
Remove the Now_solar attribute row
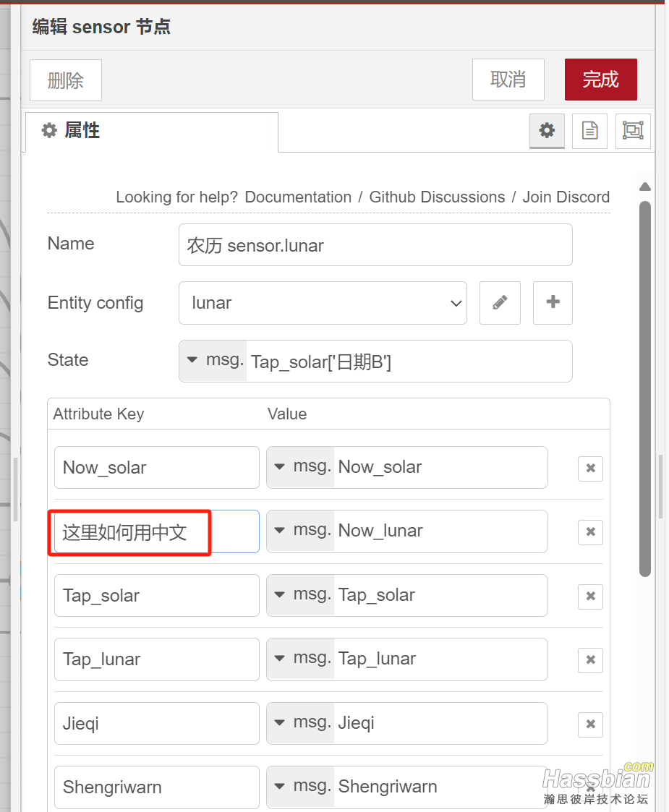pyautogui.click(x=590, y=468)
